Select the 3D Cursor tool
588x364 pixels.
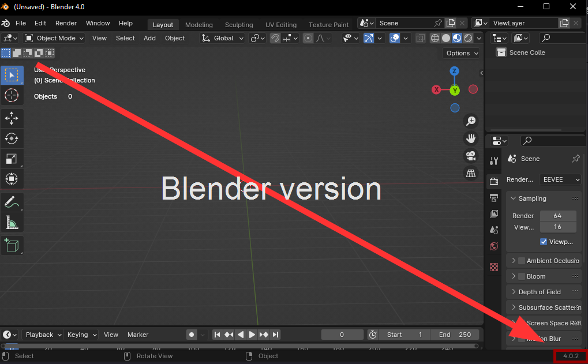[12, 96]
